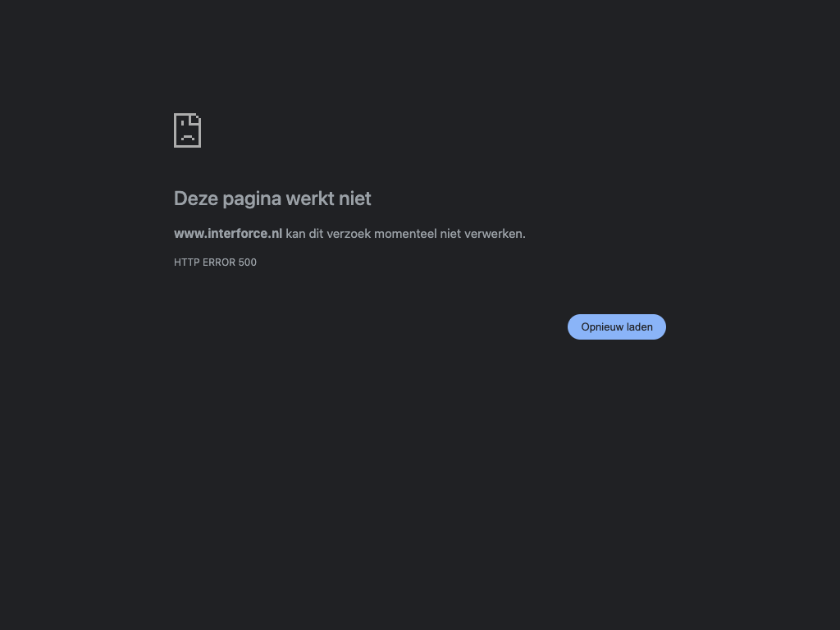Click the word 'pagina' in the heading

pos(252,200)
